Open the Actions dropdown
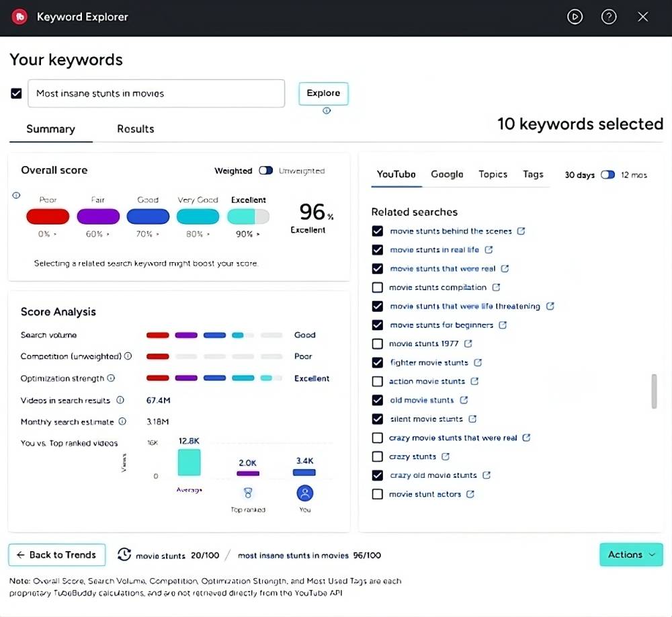Viewport: 672px width, 617px height. [631, 554]
